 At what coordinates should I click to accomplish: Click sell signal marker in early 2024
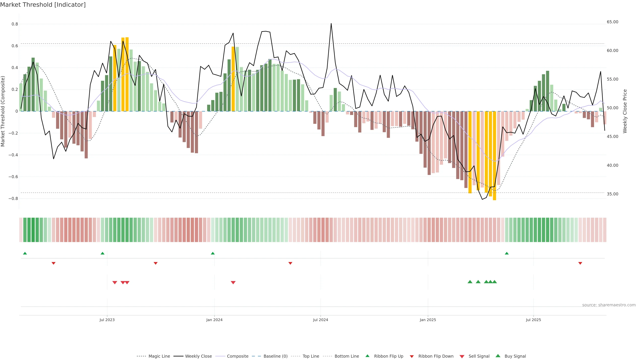coord(233,283)
